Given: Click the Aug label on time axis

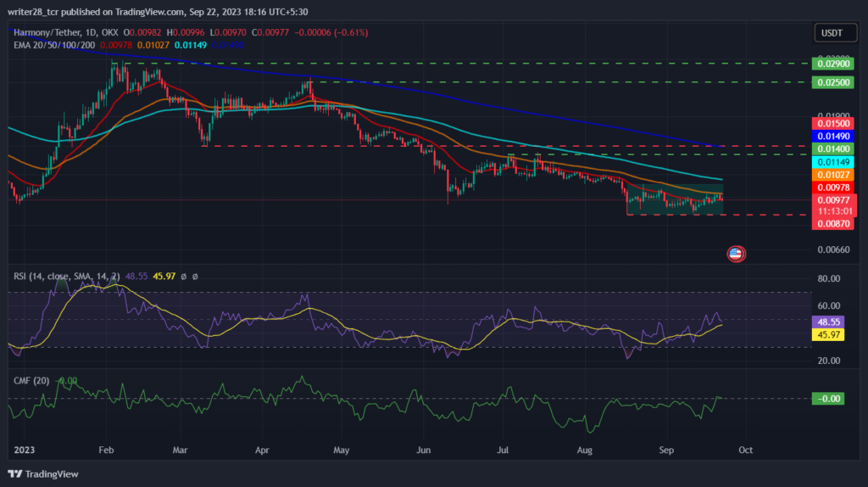Looking at the screenshot, I should click(585, 450).
